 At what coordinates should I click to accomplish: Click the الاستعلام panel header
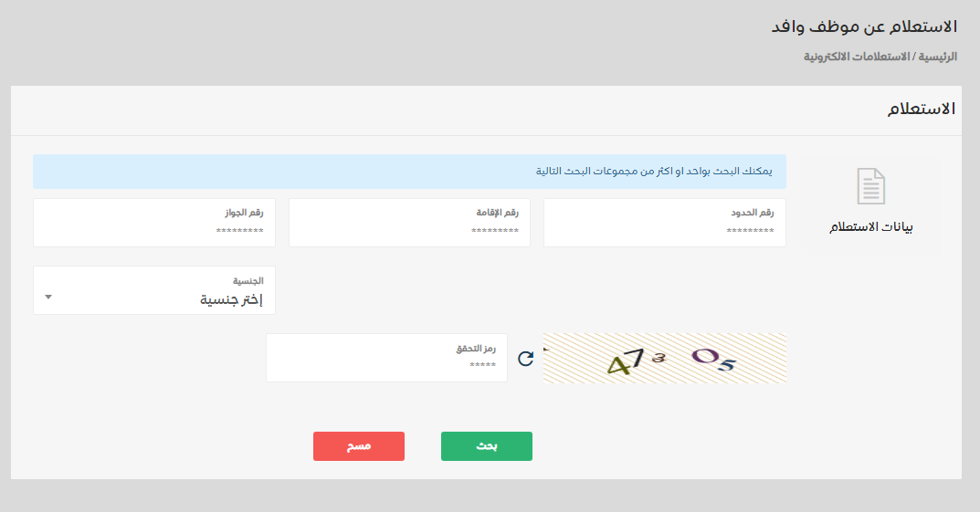click(x=922, y=110)
